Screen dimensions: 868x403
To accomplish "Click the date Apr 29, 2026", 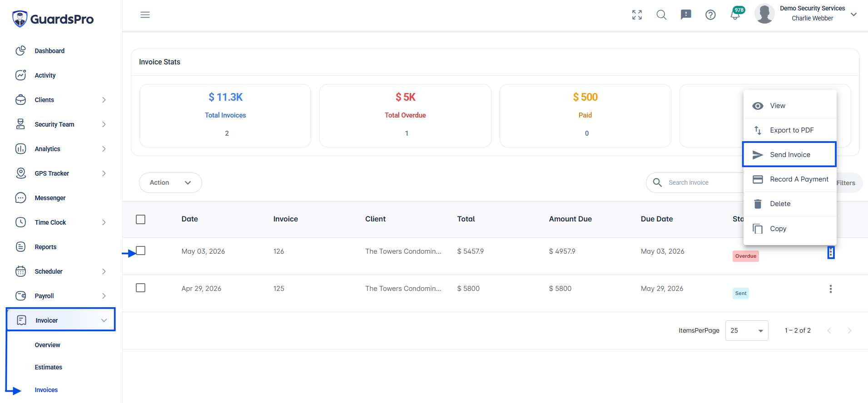I will point(201,289).
